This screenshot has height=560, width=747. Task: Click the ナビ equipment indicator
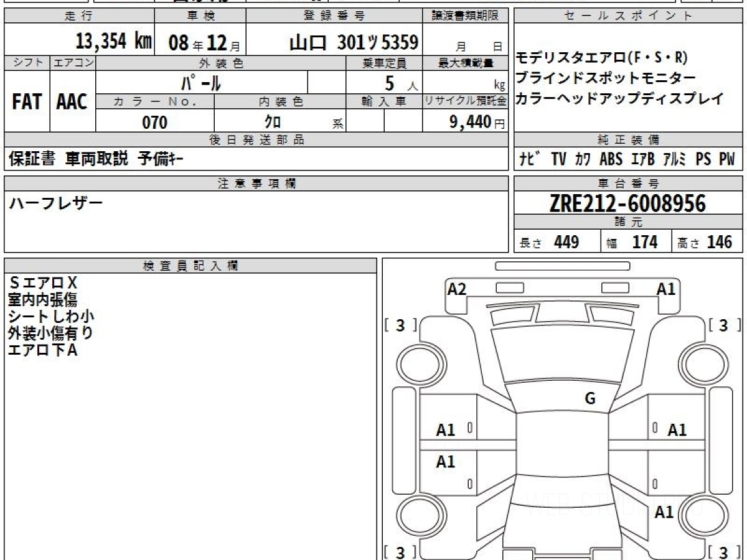coord(530,159)
